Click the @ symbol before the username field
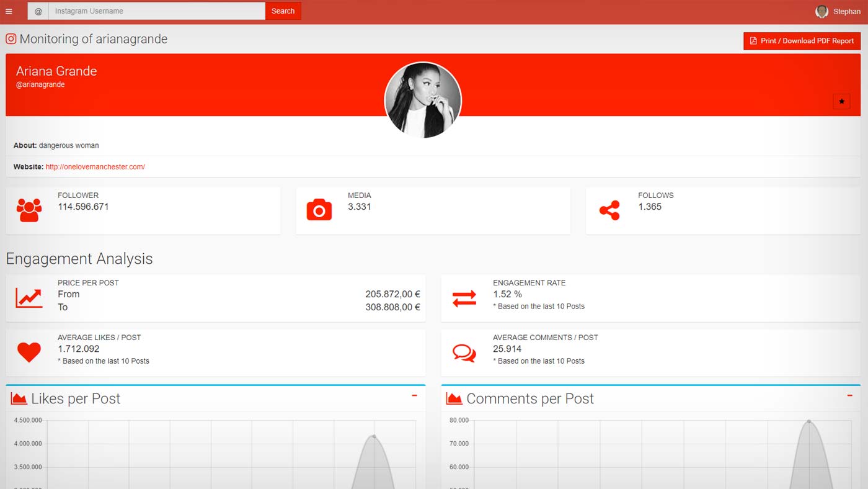Viewport: 868px width, 489px height. click(x=38, y=11)
